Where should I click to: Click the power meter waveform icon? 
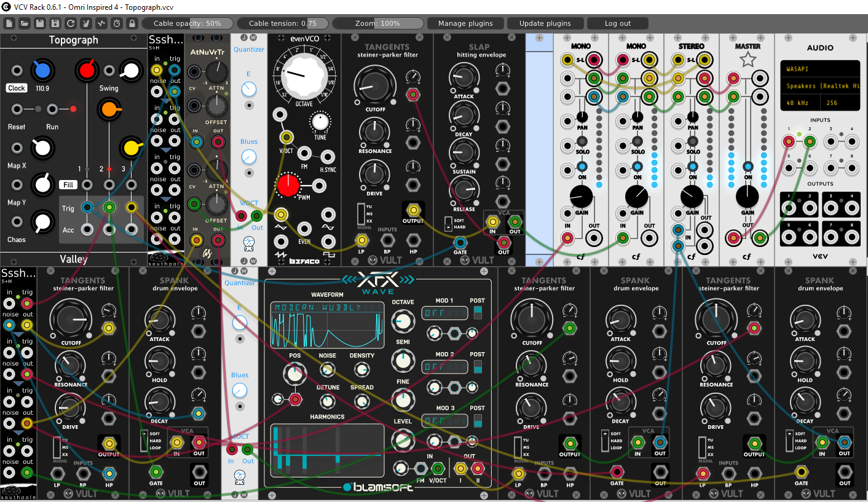pos(101,23)
